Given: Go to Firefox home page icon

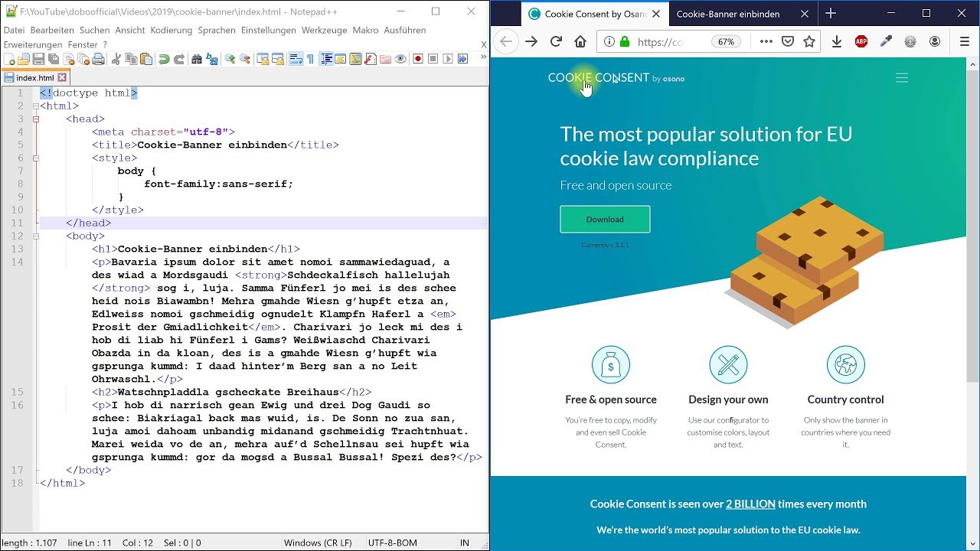Looking at the screenshot, I should click(580, 42).
